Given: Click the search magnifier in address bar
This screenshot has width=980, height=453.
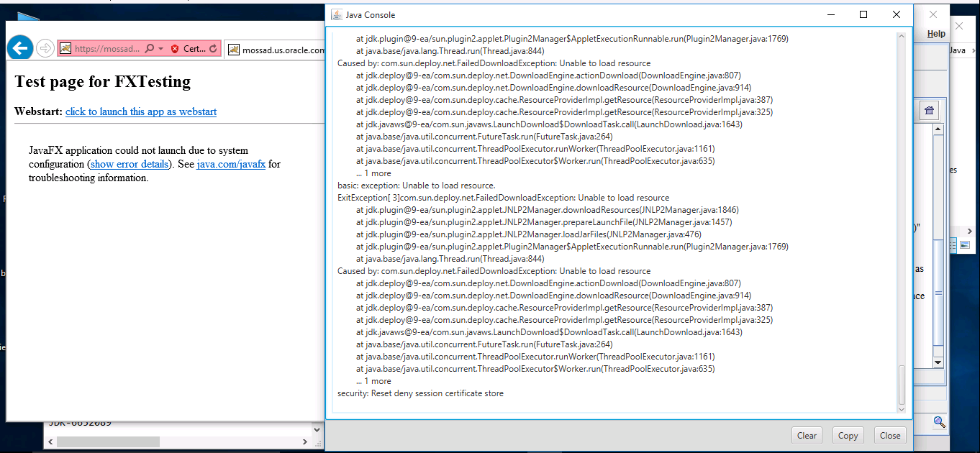Looking at the screenshot, I should 149,48.
